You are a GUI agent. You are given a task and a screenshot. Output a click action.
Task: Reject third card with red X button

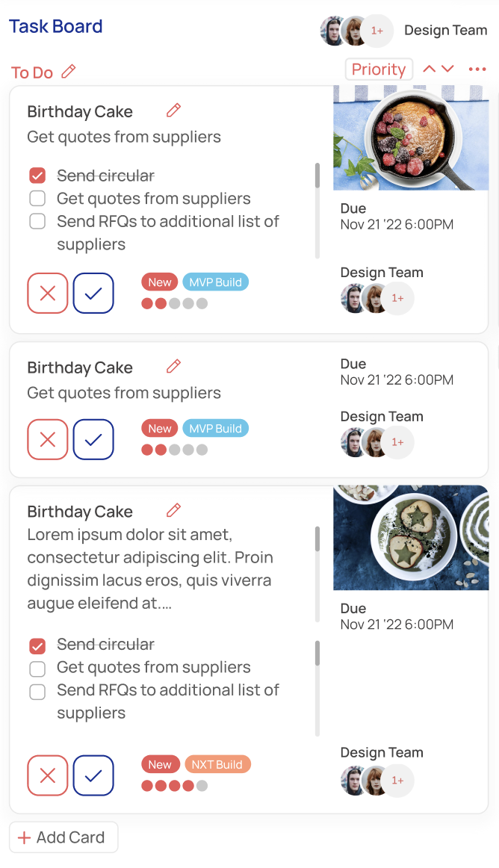(48, 775)
